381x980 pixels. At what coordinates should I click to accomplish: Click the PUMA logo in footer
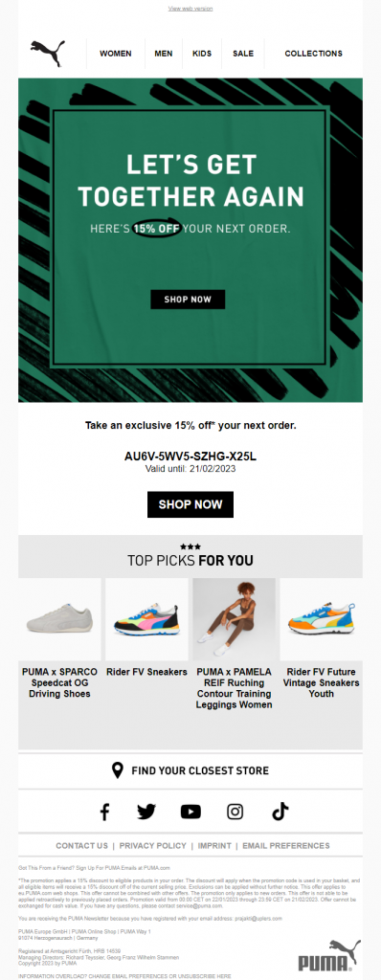[x=329, y=954]
